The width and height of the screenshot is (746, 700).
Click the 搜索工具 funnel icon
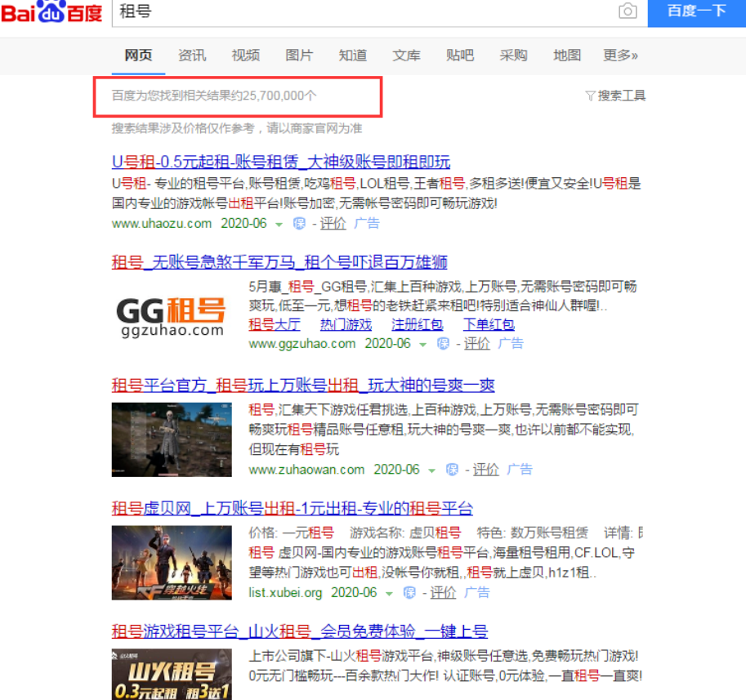(591, 96)
